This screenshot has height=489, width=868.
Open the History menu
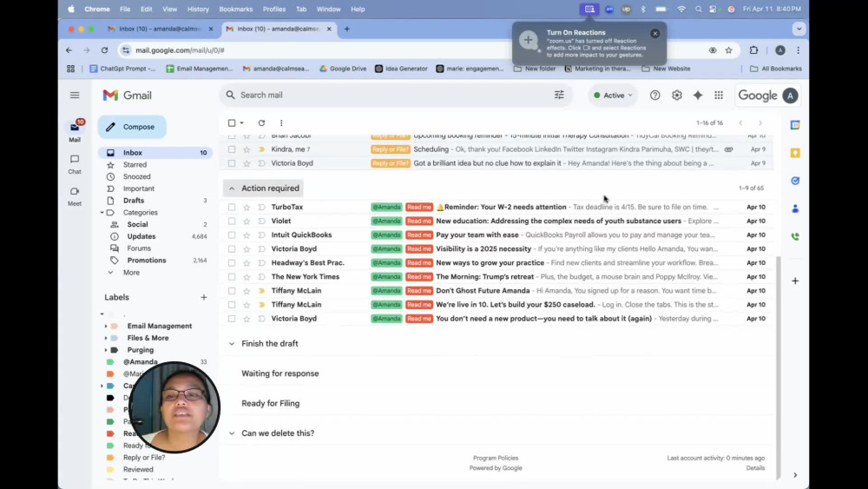(x=198, y=9)
